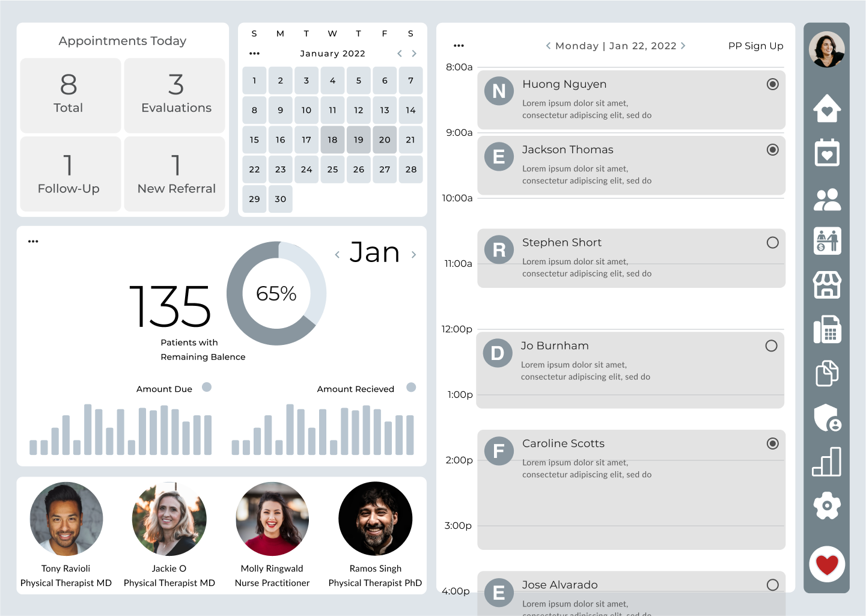The width and height of the screenshot is (866, 616).
Task: Click the 65% donut progress chart
Action: point(276,294)
